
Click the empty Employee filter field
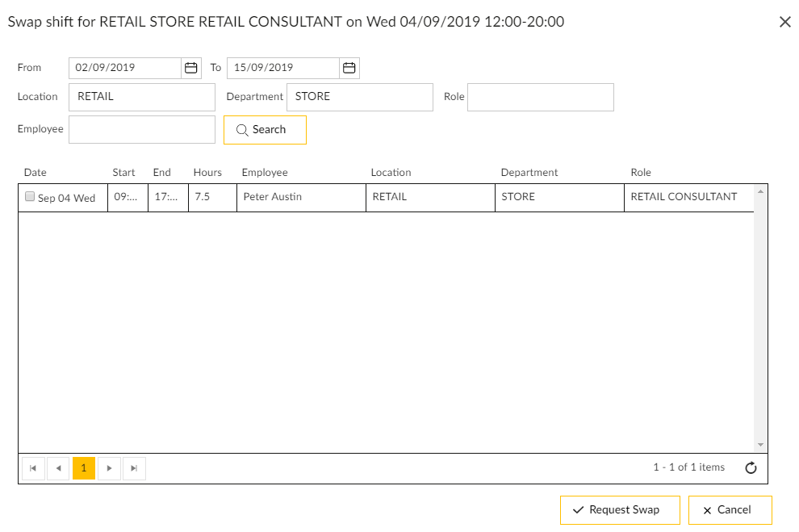(x=142, y=129)
